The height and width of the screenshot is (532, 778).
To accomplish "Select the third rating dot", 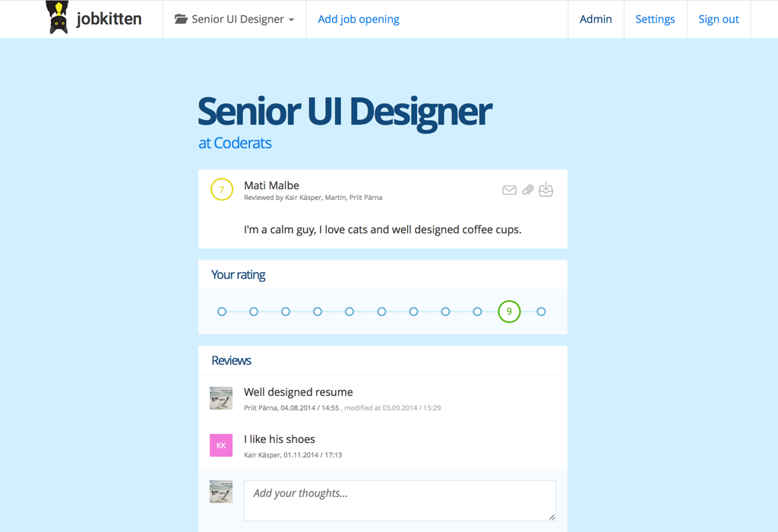I will 286,312.
